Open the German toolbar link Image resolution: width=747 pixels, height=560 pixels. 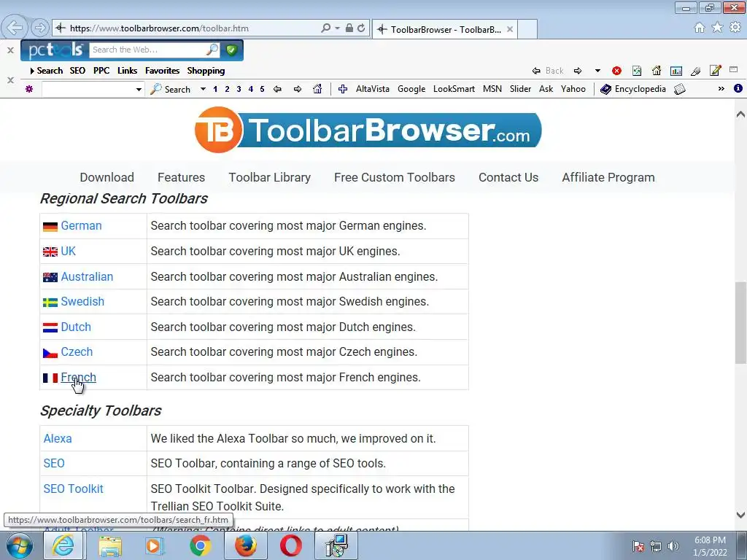pyautogui.click(x=81, y=226)
